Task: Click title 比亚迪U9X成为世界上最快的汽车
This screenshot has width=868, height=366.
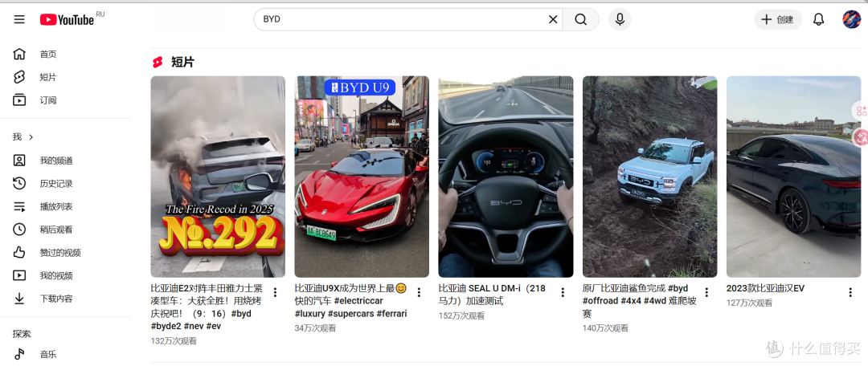Action: tap(351, 301)
